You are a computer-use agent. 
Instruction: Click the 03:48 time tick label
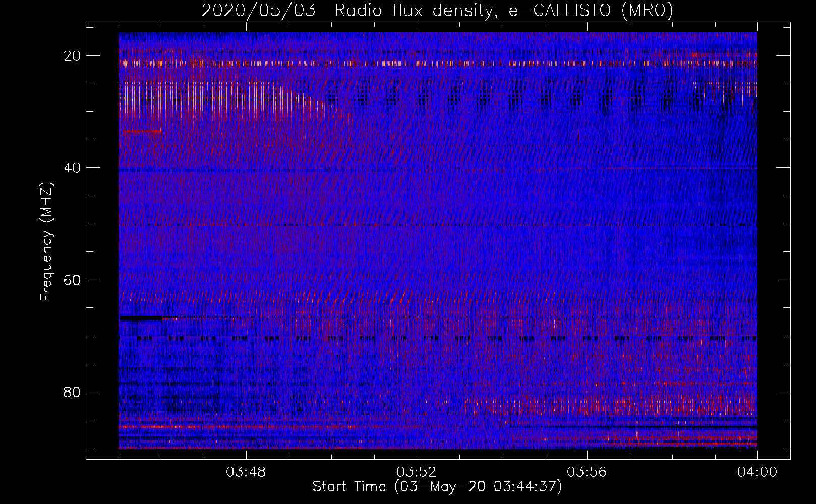[246, 472]
